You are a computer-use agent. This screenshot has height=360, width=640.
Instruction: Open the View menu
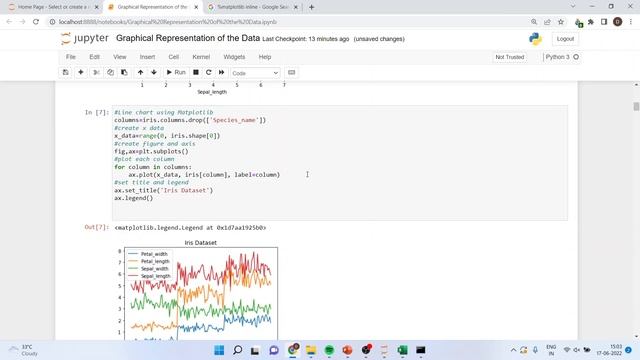pos(120,57)
